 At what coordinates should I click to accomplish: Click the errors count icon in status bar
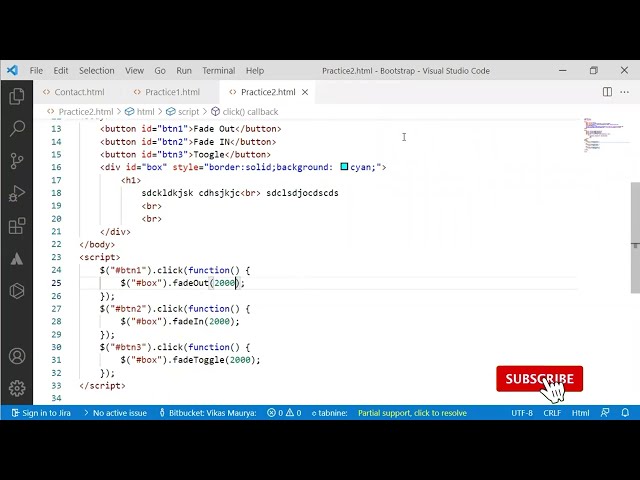(275, 413)
